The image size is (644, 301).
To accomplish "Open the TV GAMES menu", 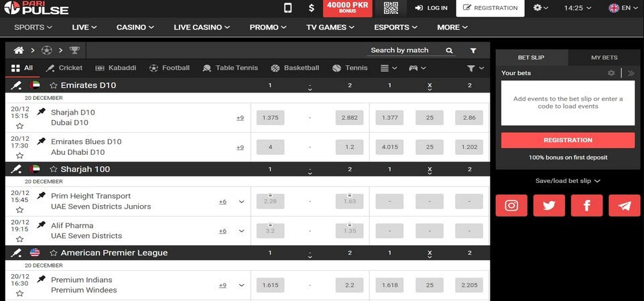I will (330, 27).
